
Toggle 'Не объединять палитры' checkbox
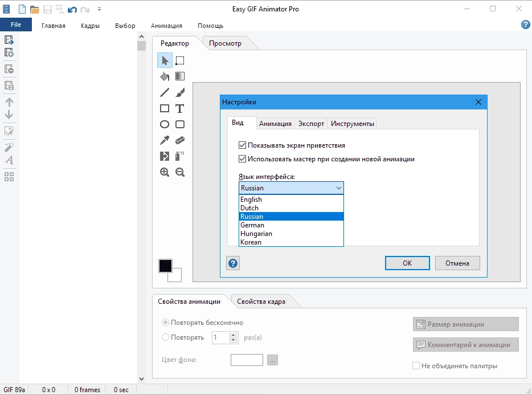pyautogui.click(x=416, y=366)
